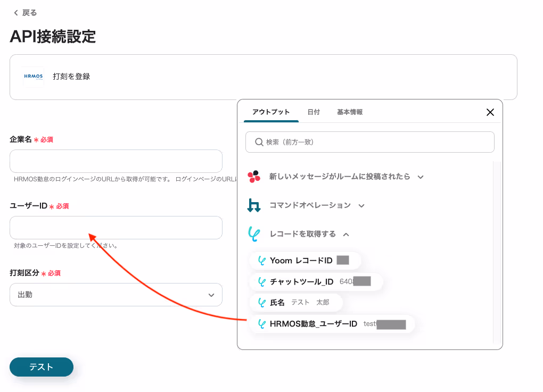This screenshot has width=543, height=392.
Task: Click the レコードを取得する label
Action: point(303,234)
